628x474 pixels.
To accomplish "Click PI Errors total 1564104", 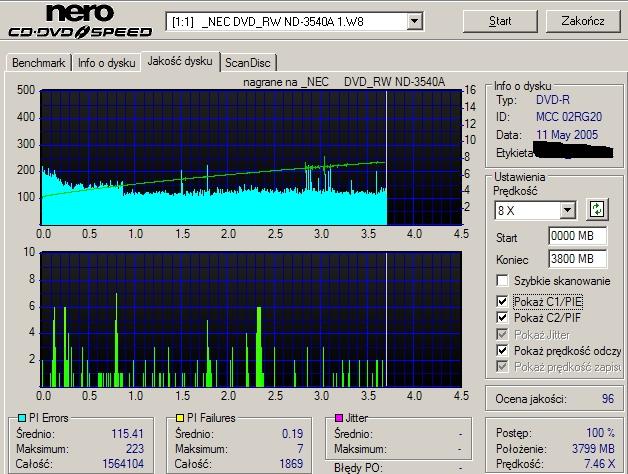I will (123, 464).
